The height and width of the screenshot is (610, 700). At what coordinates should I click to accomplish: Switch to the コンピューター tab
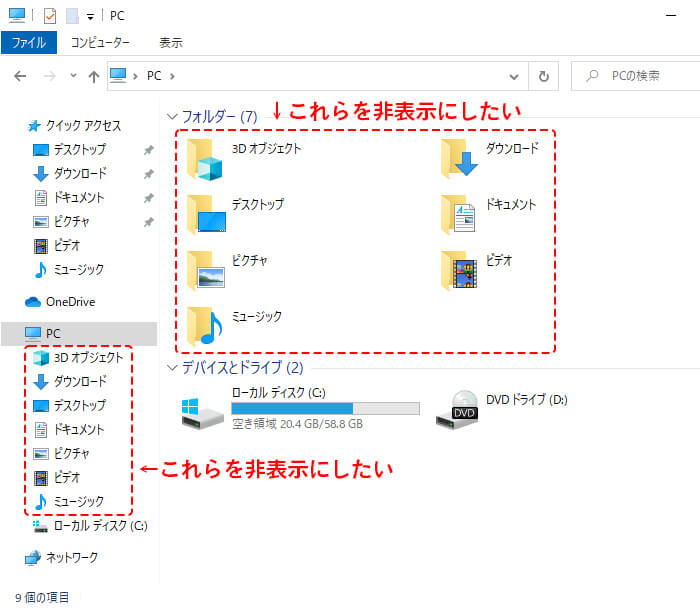click(x=100, y=42)
